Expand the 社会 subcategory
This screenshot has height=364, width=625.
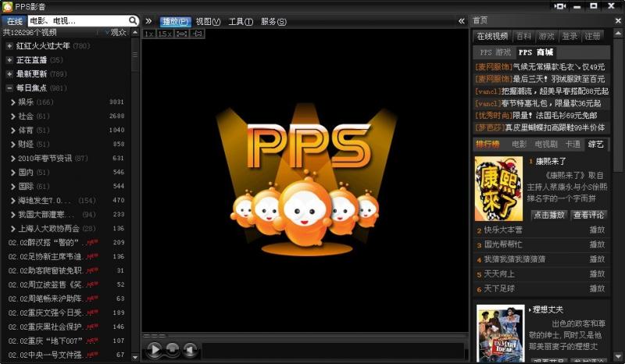click(x=13, y=116)
